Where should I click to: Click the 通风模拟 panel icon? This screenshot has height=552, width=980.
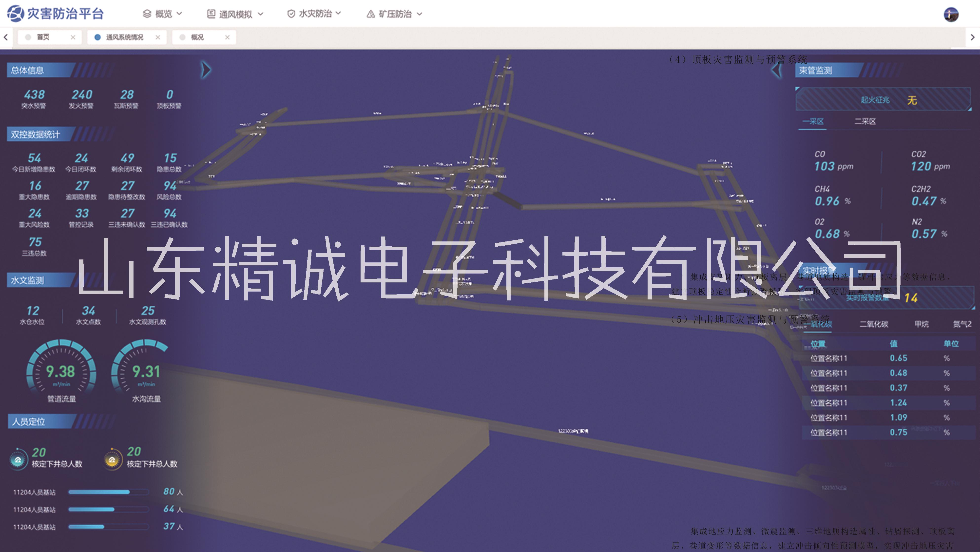[x=211, y=14]
